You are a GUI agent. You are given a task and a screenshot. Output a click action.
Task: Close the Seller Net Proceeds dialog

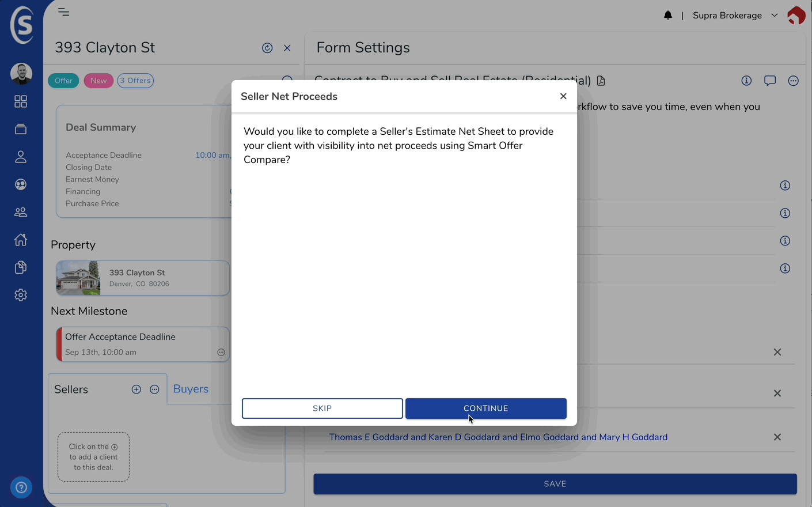tap(563, 96)
